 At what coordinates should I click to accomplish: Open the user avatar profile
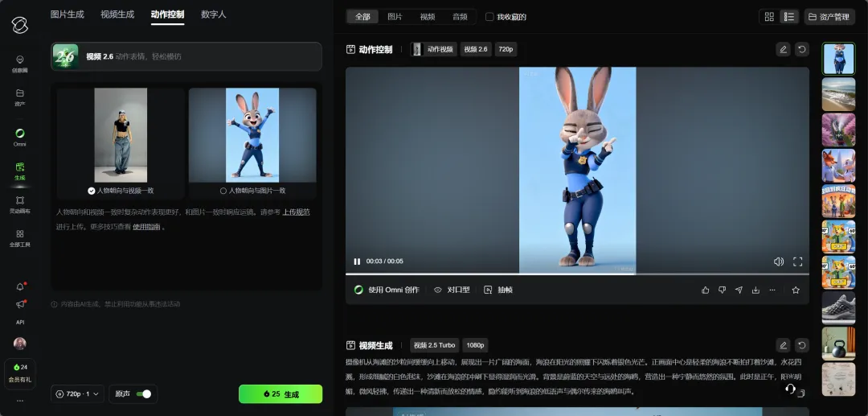pyautogui.click(x=20, y=344)
